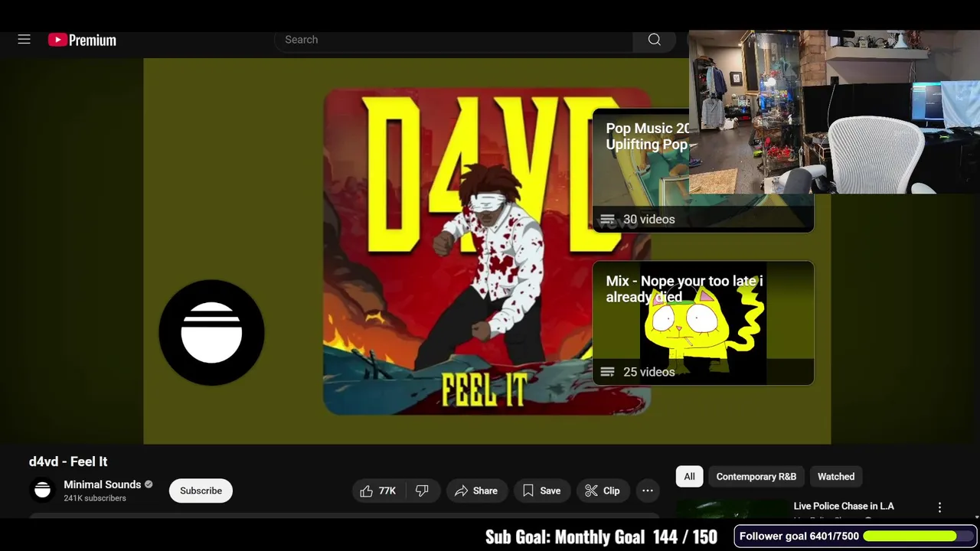Click the 241K subscribers text
Viewport: 980px width, 551px height.
coord(95,498)
